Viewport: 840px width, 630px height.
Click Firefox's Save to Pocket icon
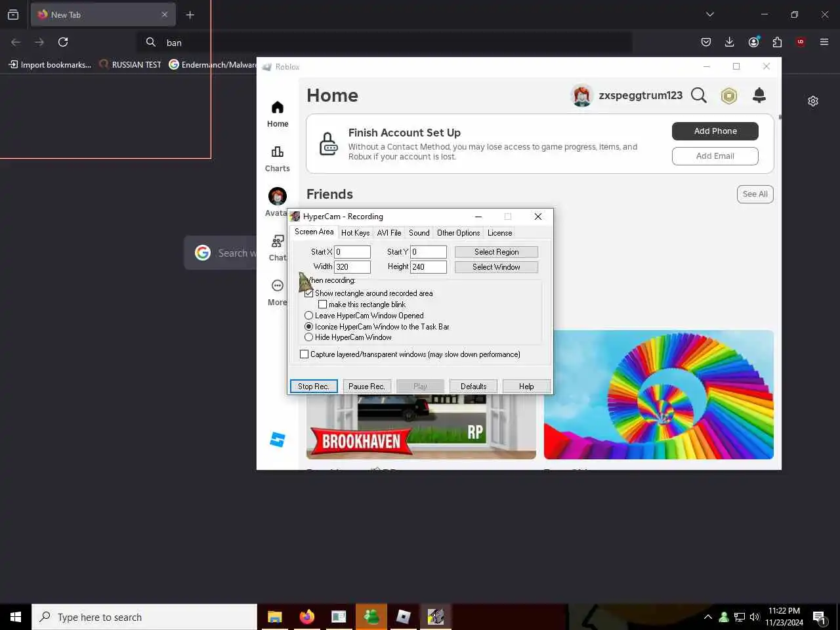coord(706,42)
